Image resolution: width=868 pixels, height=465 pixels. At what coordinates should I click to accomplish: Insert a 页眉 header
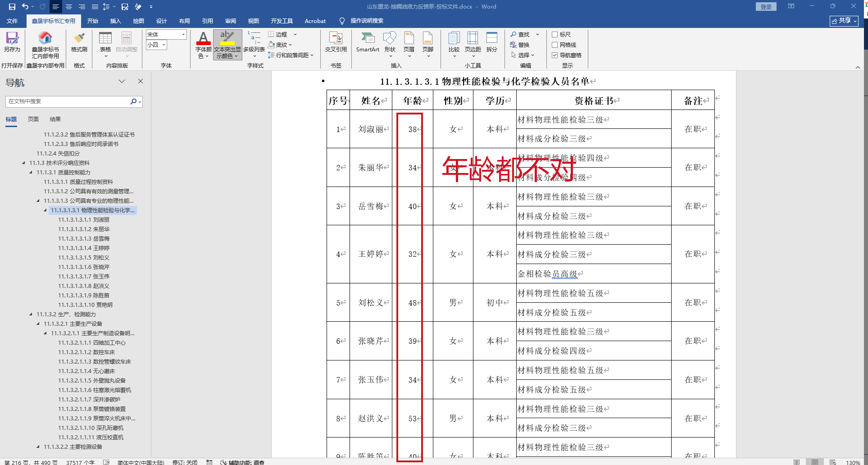(409, 44)
